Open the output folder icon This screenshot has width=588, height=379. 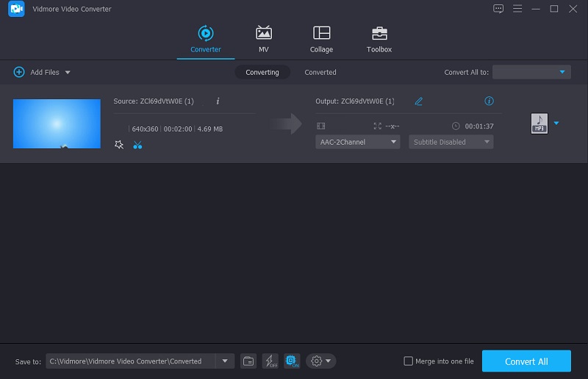248,361
